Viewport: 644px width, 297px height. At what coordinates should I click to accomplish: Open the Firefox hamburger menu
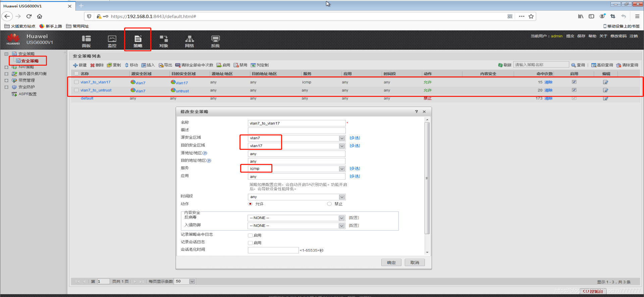tap(637, 16)
